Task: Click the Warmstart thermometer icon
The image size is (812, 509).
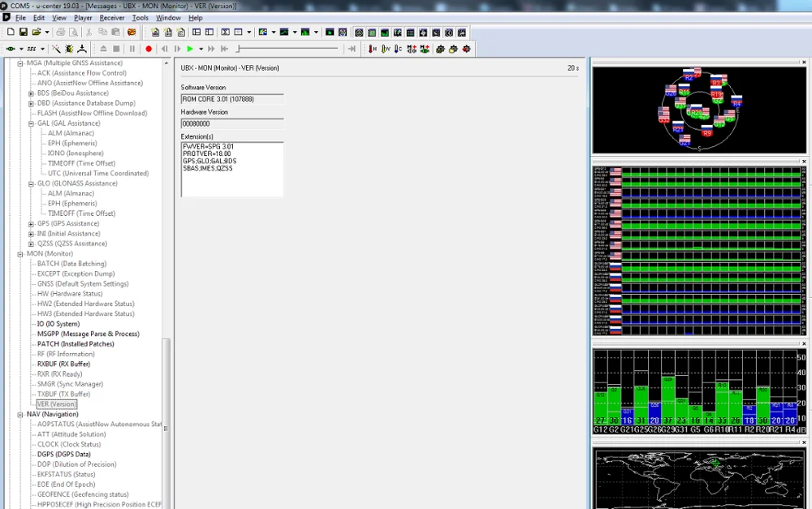Action: point(386,49)
